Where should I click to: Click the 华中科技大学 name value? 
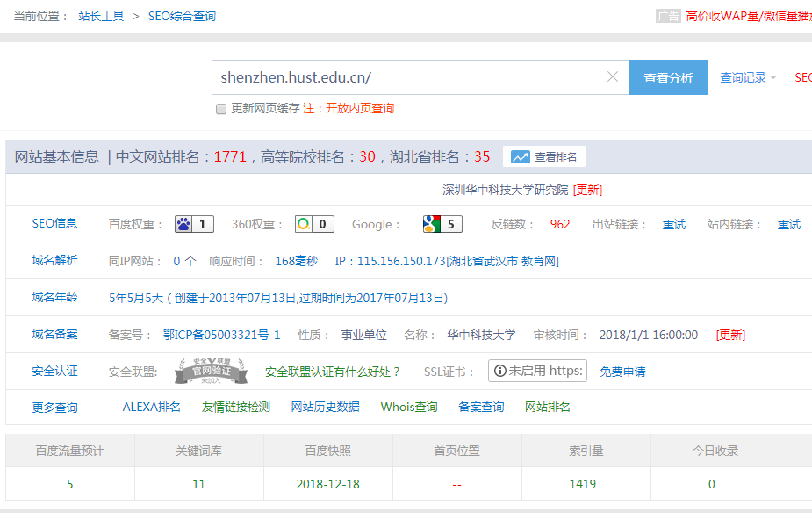tap(481, 335)
